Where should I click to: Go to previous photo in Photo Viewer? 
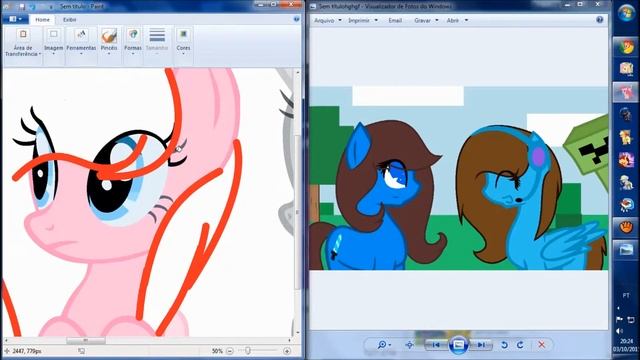pyautogui.click(x=436, y=345)
